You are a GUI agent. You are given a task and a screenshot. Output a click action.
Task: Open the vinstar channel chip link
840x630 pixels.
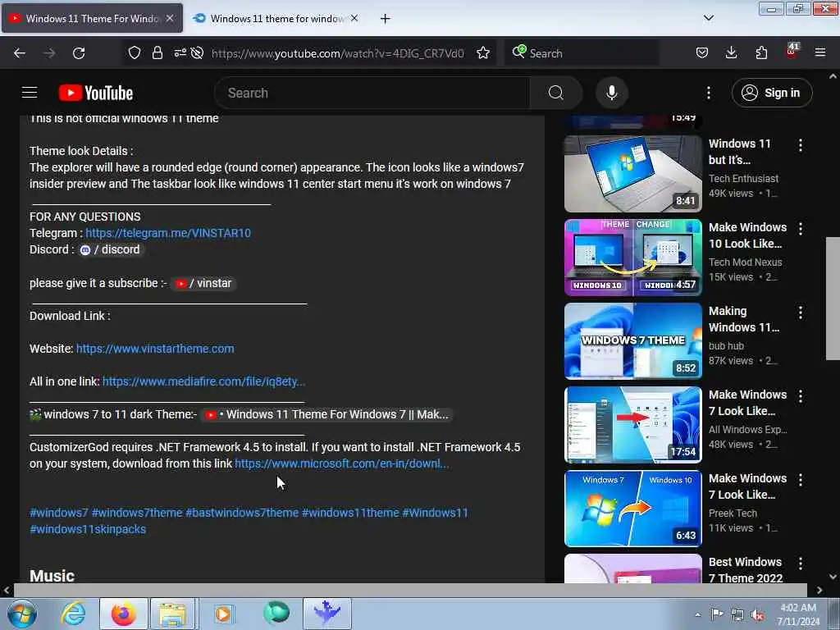(x=203, y=283)
